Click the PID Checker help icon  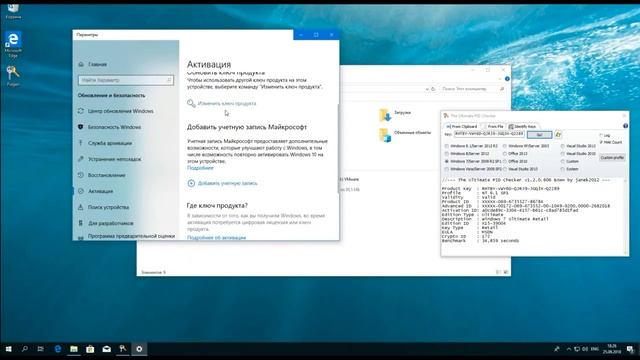click(625, 126)
